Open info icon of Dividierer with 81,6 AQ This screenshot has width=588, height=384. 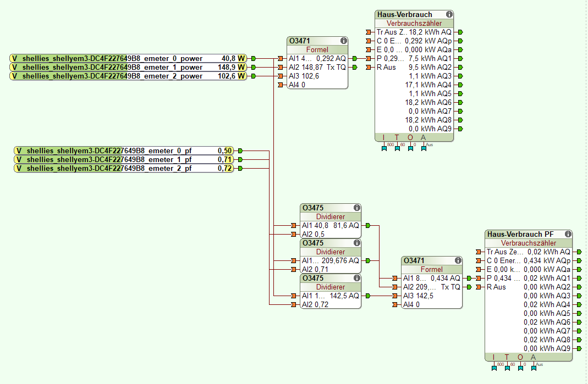(356, 208)
